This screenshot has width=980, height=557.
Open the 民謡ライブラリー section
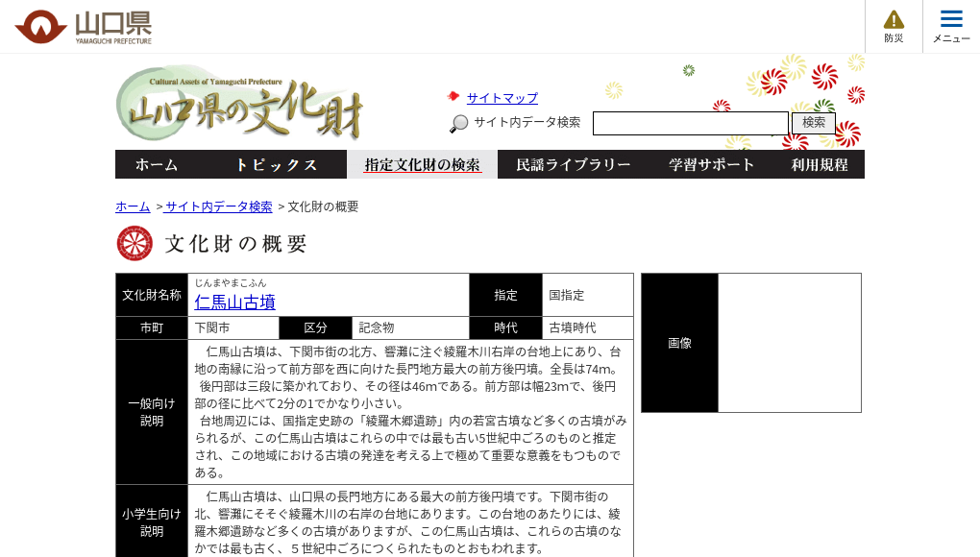[576, 164]
